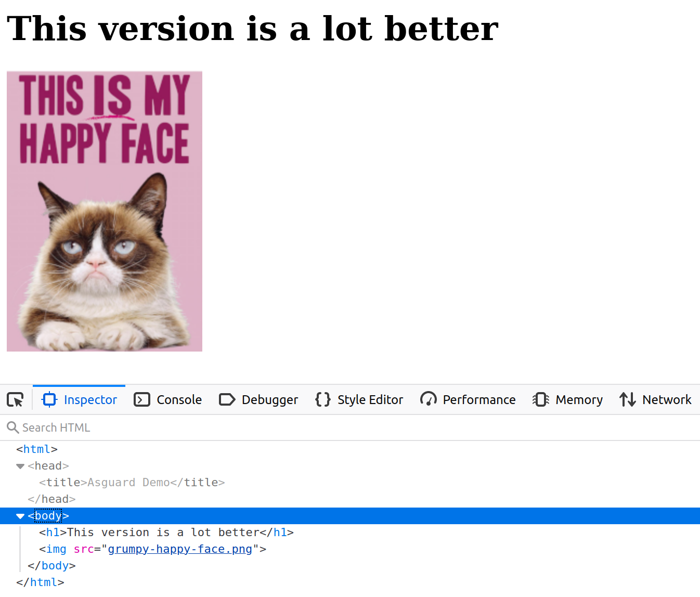Screen dimensions: 700x597
Task: Click the Memory chip icon
Action: pyautogui.click(x=540, y=399)
